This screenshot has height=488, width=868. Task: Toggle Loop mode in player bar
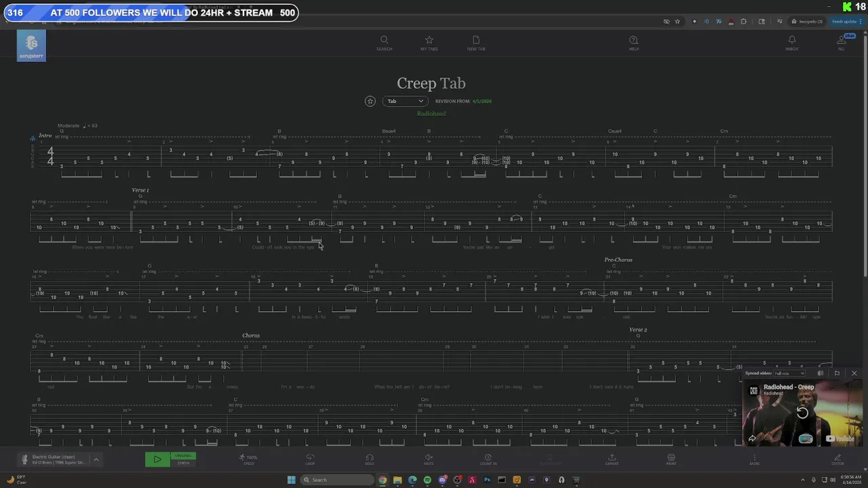pos(310,460)
